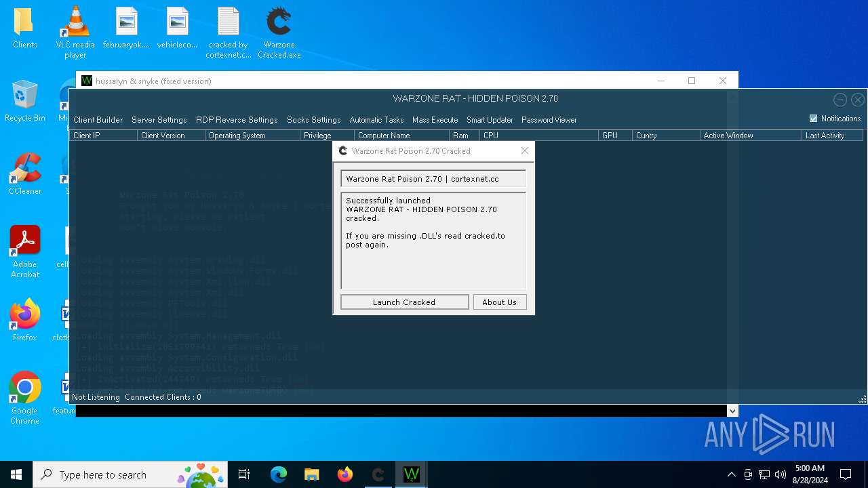
Task: Launch Firefox from desktop shortcut
Action: point(25,321)
